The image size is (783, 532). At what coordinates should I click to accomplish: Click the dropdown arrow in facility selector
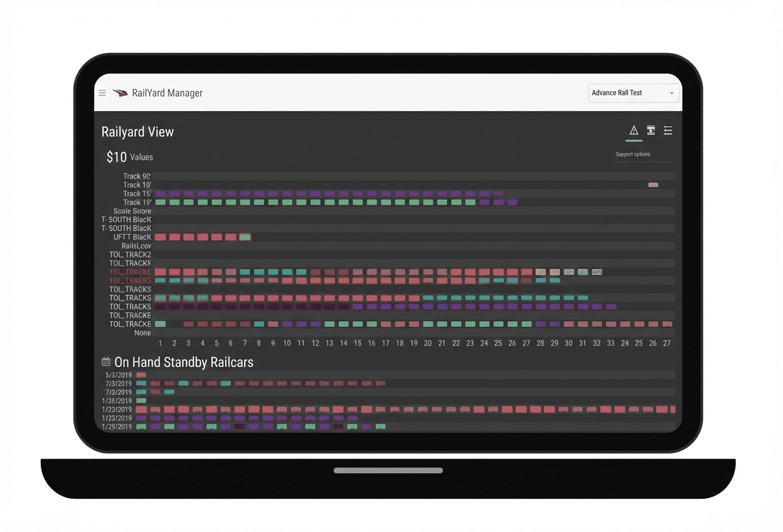point(671,93)
